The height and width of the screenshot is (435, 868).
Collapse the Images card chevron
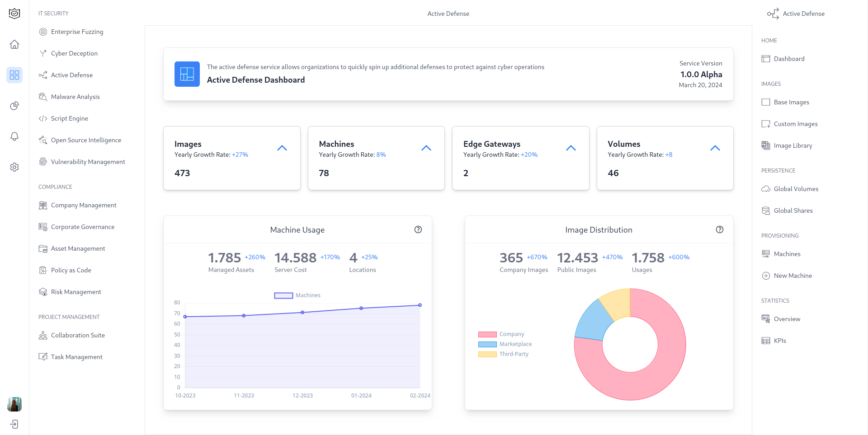282,148
